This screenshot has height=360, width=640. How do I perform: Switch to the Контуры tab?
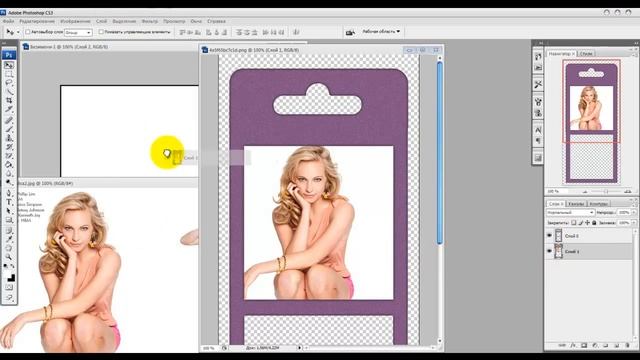pos(599,203)
